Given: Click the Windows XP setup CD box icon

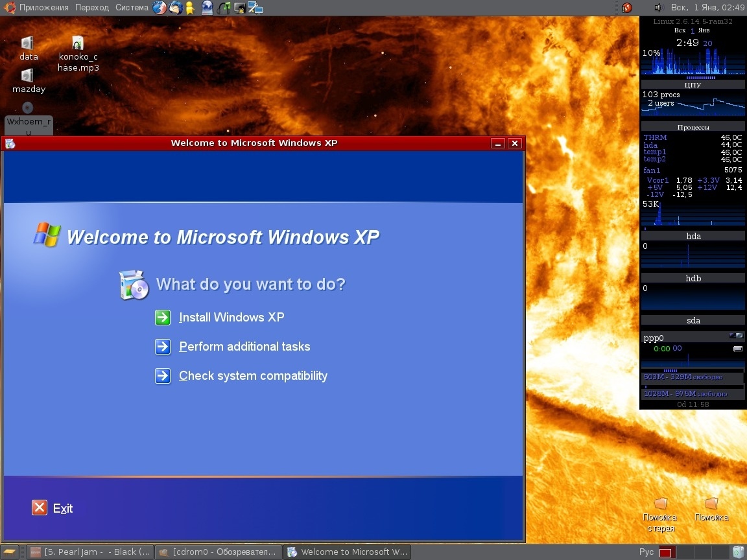Looking at the screenshot, I should [134, 285].
